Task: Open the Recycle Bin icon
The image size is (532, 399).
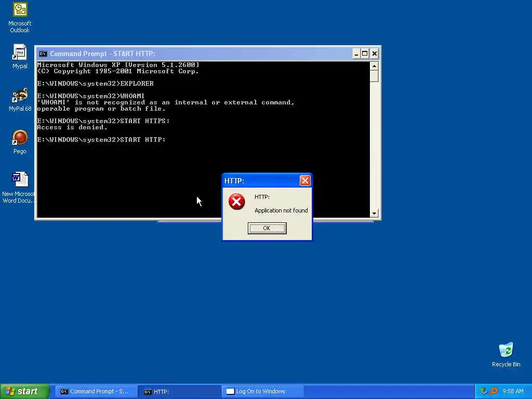Action: (x=506, y=354)
